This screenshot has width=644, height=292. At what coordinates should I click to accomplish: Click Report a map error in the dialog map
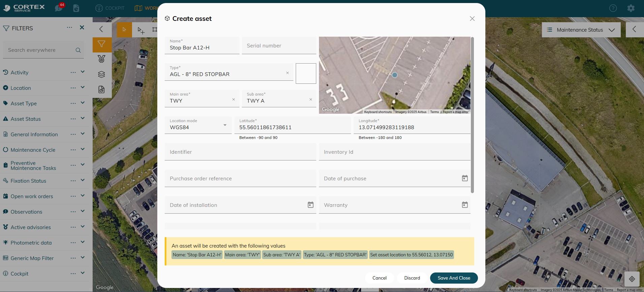[455, 112]
